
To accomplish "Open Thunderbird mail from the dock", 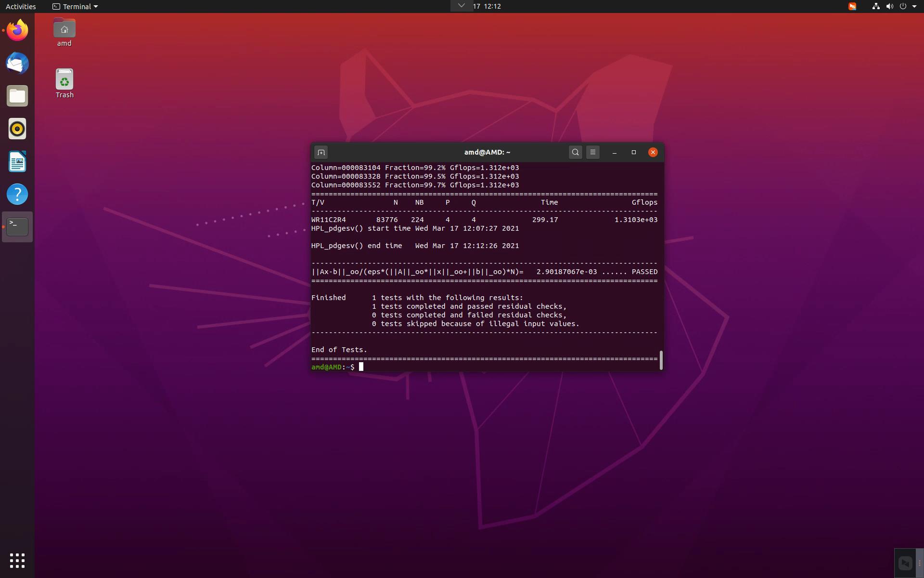I will (x=17, y=64).
